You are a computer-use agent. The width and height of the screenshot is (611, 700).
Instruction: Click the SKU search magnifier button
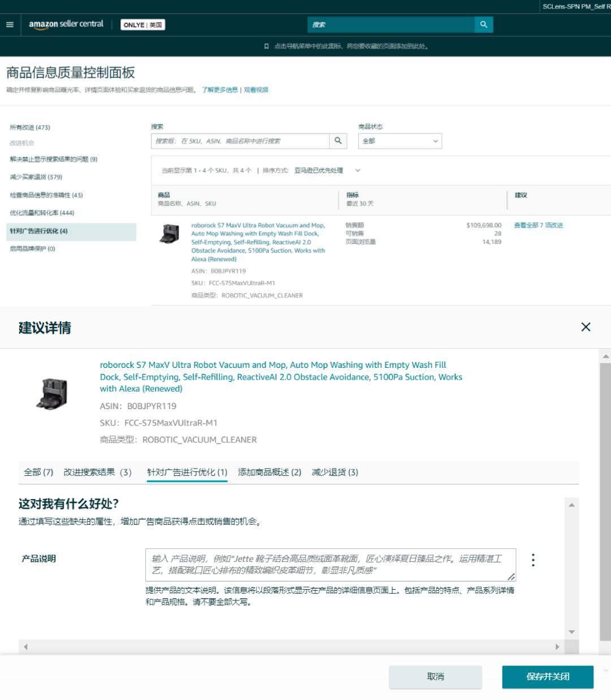coord(338,141)
